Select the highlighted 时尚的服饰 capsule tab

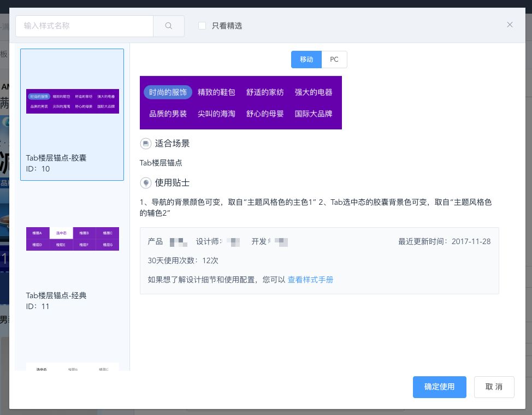(x=168, y=92)
